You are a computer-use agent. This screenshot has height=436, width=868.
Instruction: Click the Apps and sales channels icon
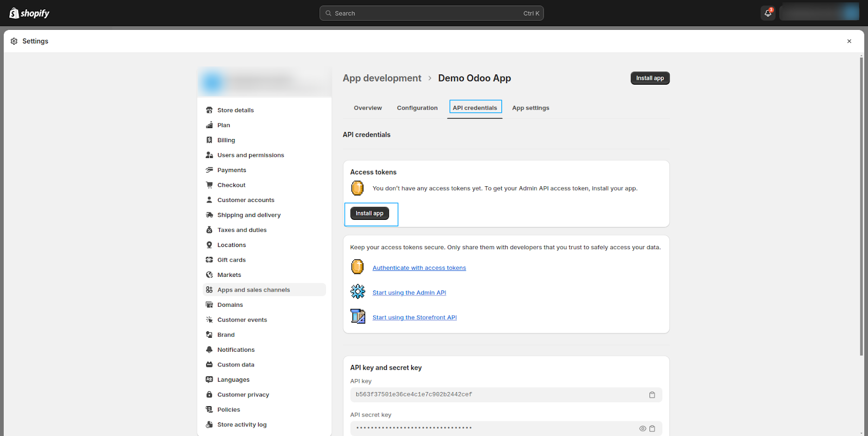[209, 290]
